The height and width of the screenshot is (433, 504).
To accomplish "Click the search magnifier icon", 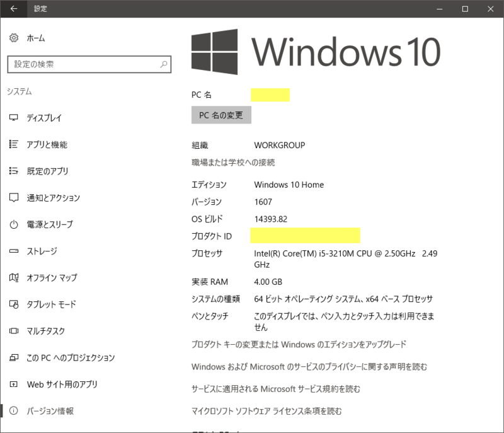I will coord(164,64).
